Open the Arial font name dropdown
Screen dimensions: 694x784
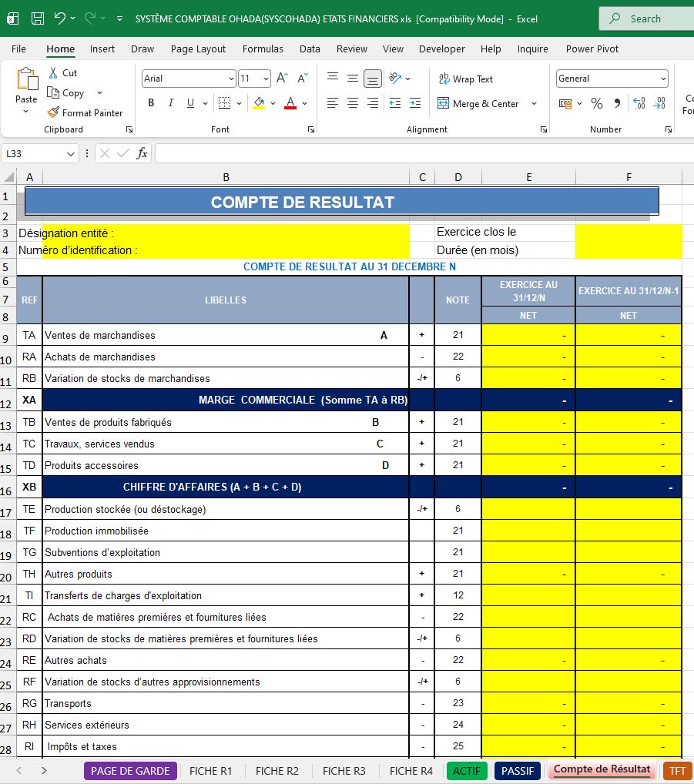pyautogui.click(x=231, y=79)
